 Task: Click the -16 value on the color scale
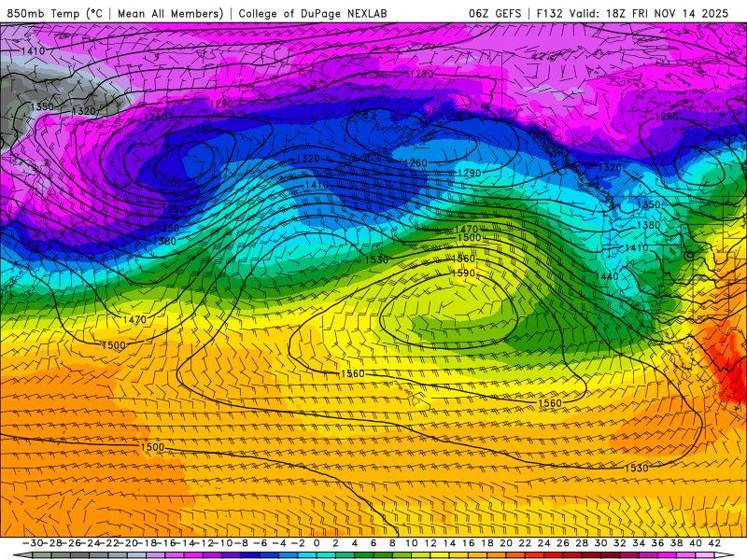click(x=166, y=543)
